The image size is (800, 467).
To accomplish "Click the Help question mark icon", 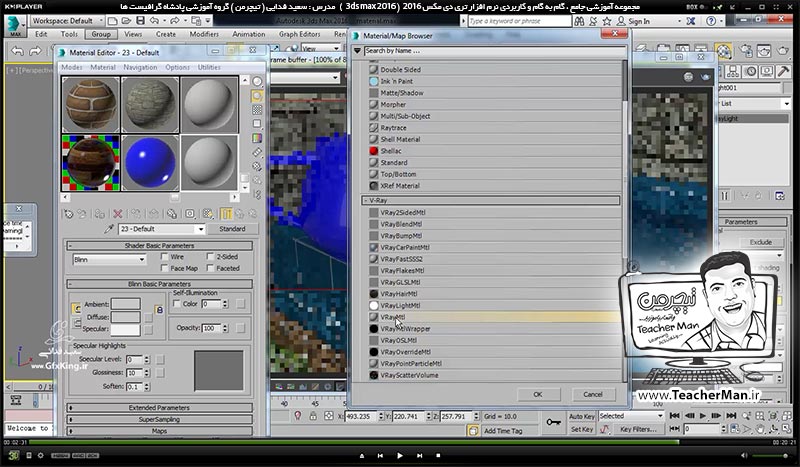I will (711, 21).
